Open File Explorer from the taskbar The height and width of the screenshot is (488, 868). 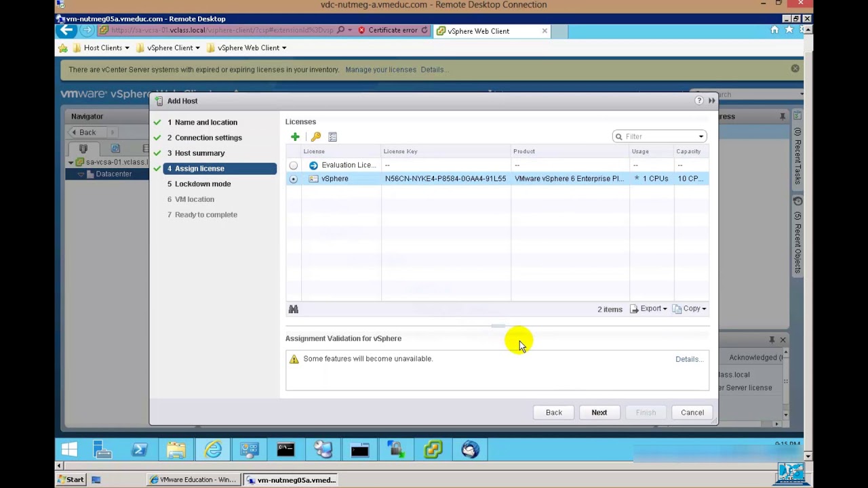point(176,449)
